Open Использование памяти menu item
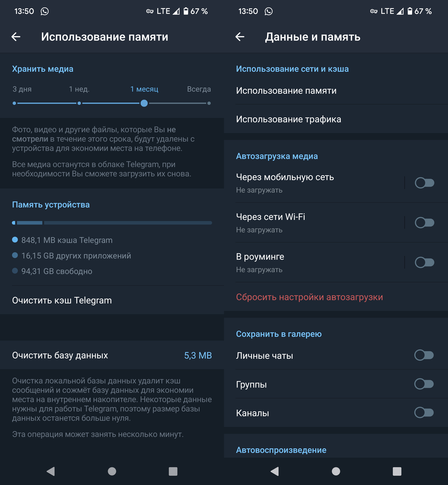 tap(336, 91)
